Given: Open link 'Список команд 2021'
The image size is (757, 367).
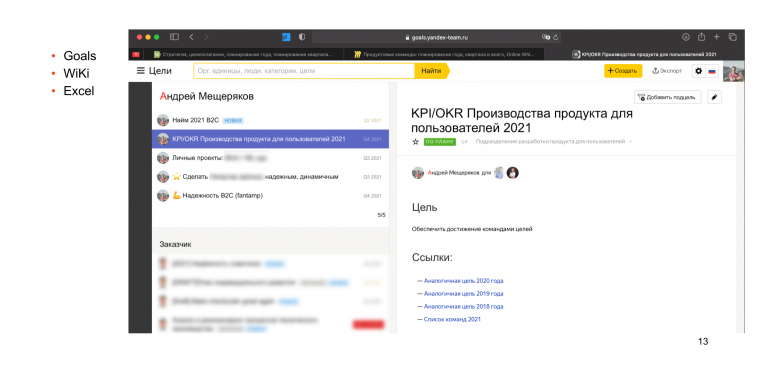Looking at the screenshot, I should tap(452, 320).
